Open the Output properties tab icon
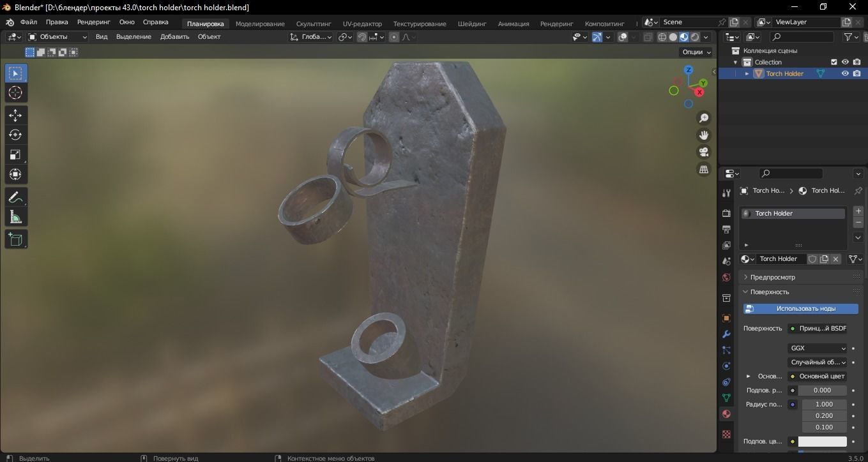 [x=726, y=229]
